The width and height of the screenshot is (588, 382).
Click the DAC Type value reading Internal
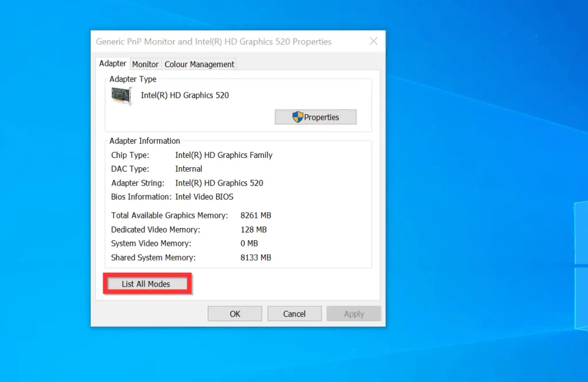[188, 168]
